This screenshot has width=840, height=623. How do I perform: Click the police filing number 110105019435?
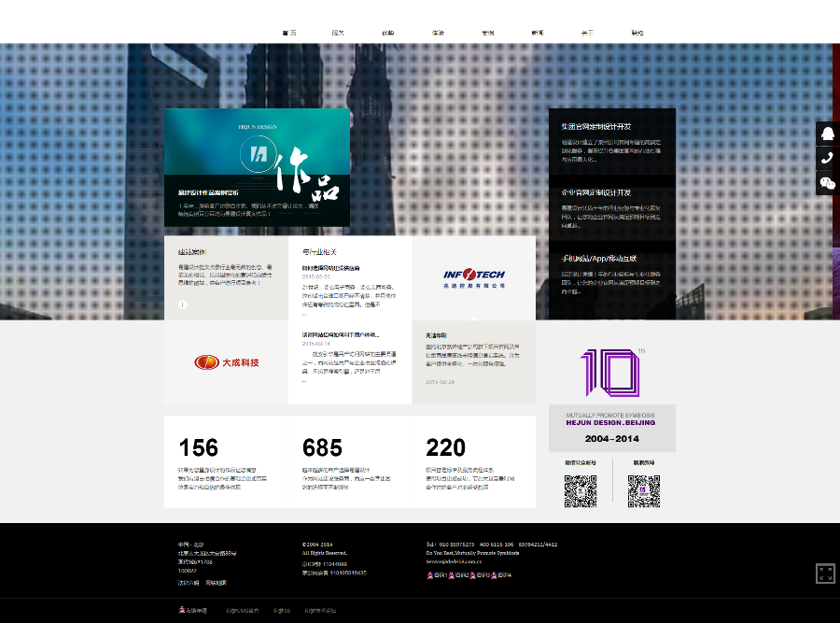(334, 573)
